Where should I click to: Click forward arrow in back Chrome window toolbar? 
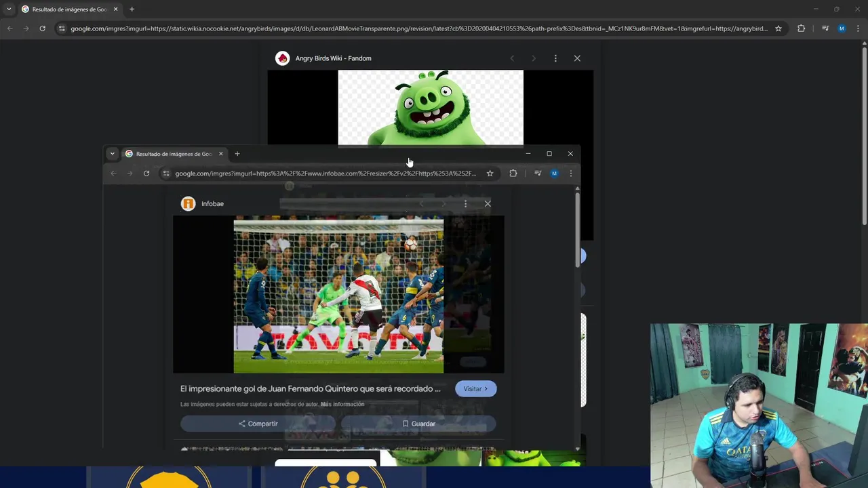click(x=26, y=28)
